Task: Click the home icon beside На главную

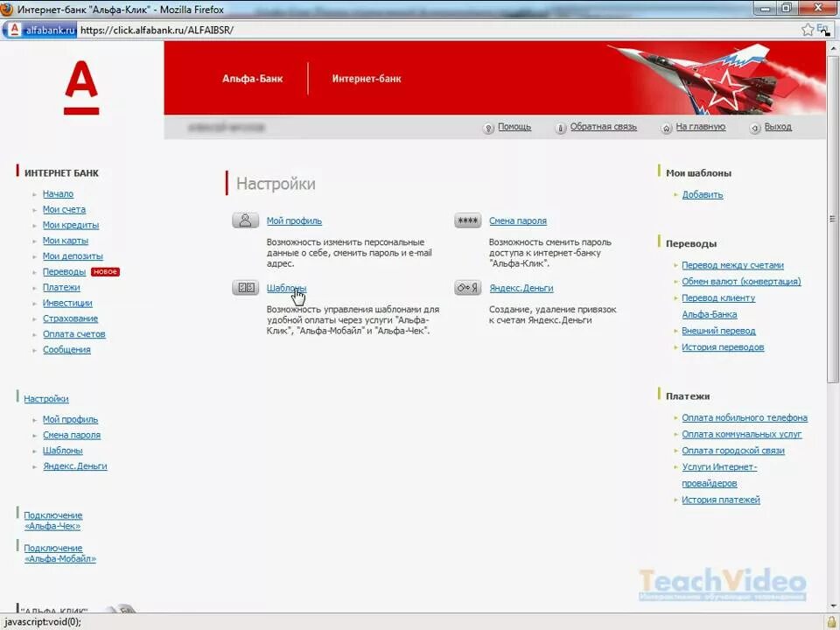Action: (x=666, y=128)
